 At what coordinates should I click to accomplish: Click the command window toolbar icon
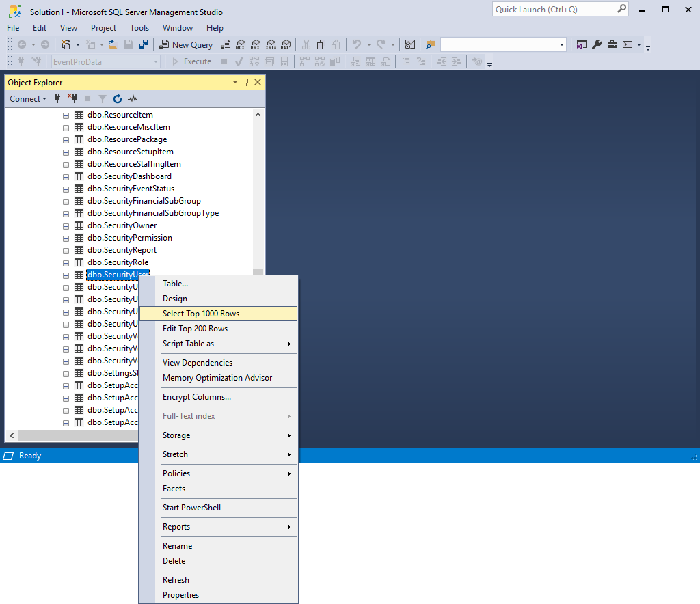pos(628,44)
